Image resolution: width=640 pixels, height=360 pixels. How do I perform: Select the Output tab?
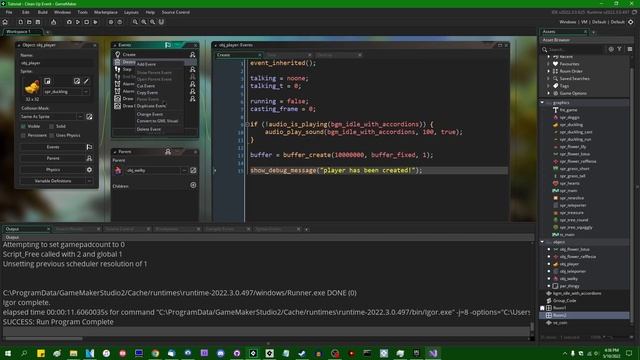(26, 229)
